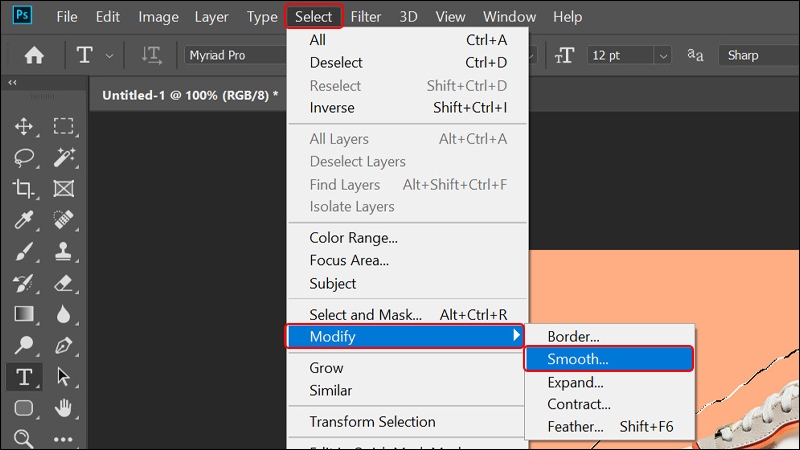Open the Help menu
800x450 pixels.
567,17
